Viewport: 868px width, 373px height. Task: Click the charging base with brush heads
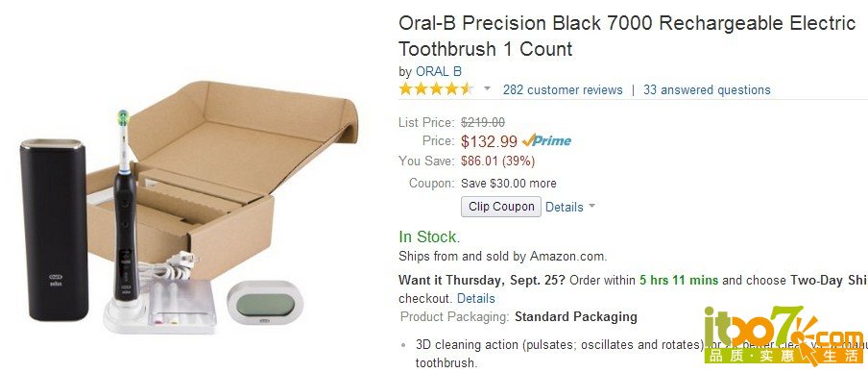click(x=158, y=306)
